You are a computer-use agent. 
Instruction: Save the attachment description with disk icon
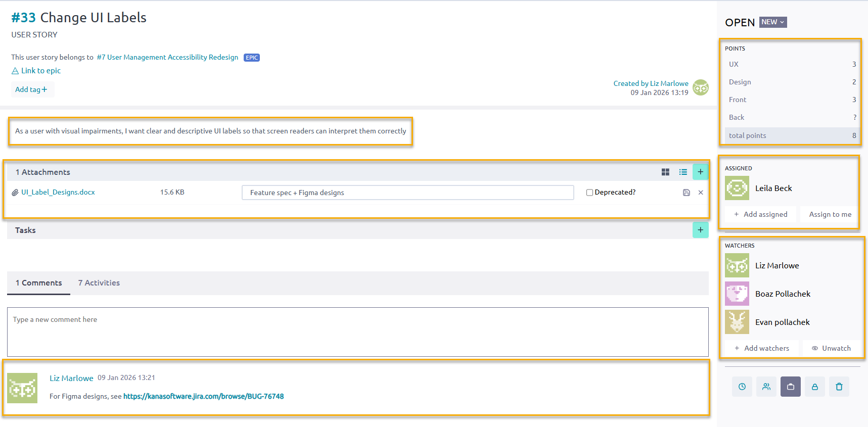[687, 193]
